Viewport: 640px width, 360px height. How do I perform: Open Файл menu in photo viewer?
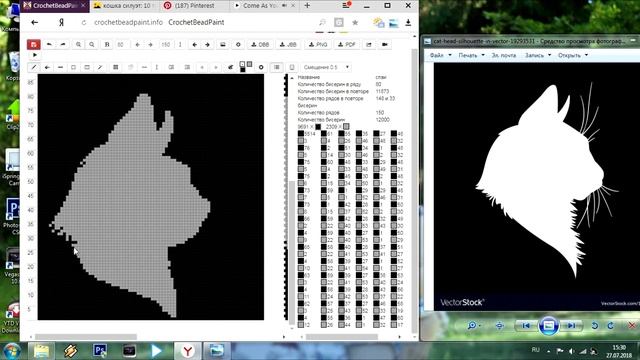pyautogui.click(x=440, y=55)
